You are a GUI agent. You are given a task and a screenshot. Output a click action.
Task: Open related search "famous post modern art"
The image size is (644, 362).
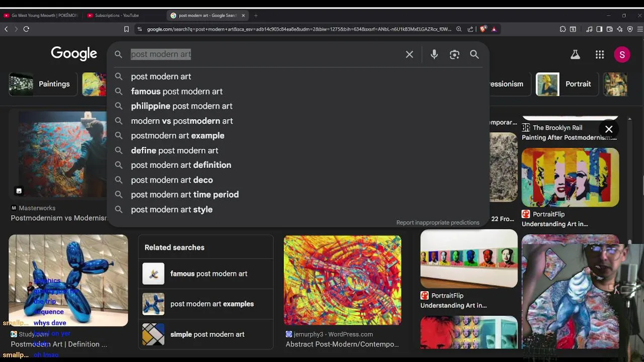[x=206, y=274]
